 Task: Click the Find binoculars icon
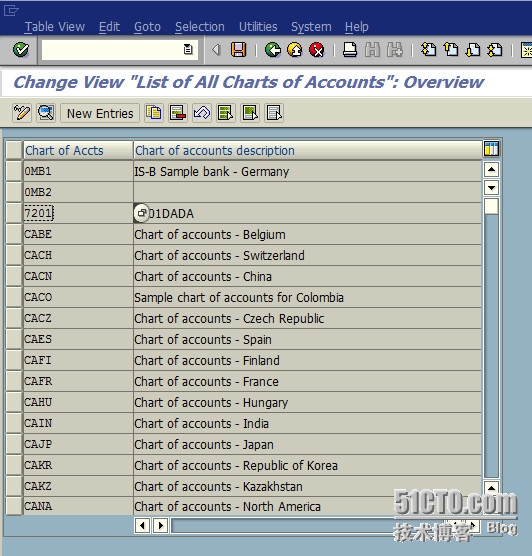(372, 50)
